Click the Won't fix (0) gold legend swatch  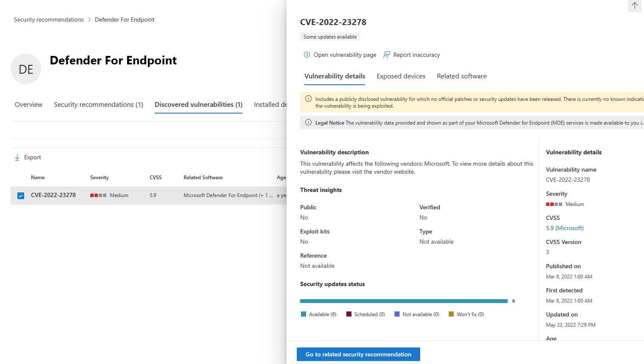click(x=451, y=314)
